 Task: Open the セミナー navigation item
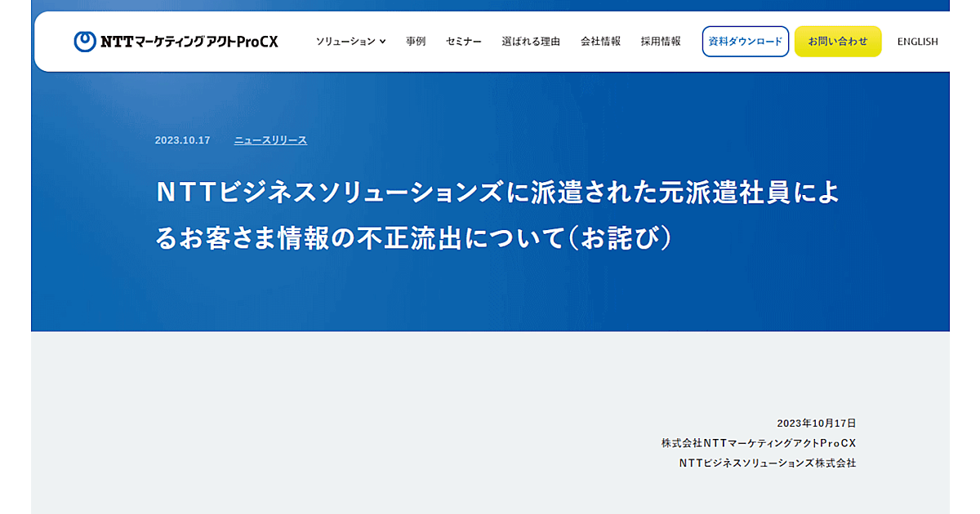463,42
